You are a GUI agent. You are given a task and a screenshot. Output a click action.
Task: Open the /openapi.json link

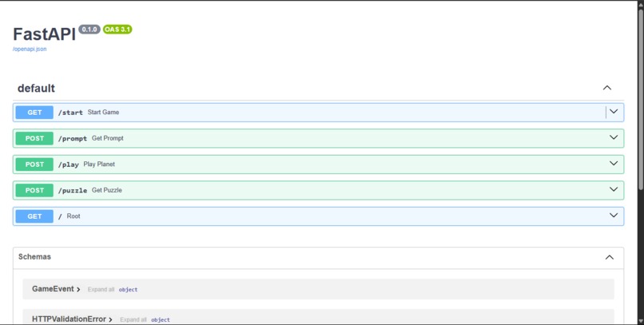[x=30, y=49]
